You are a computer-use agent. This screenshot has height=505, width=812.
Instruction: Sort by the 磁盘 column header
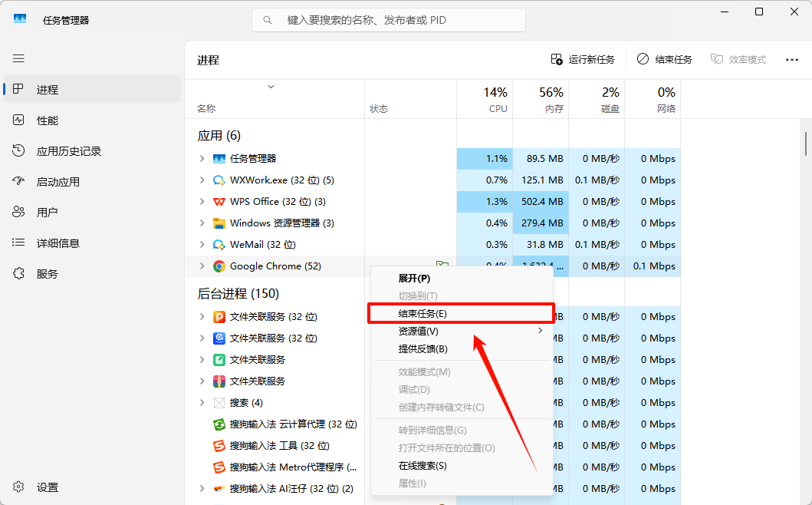click(x=597, y=100)
